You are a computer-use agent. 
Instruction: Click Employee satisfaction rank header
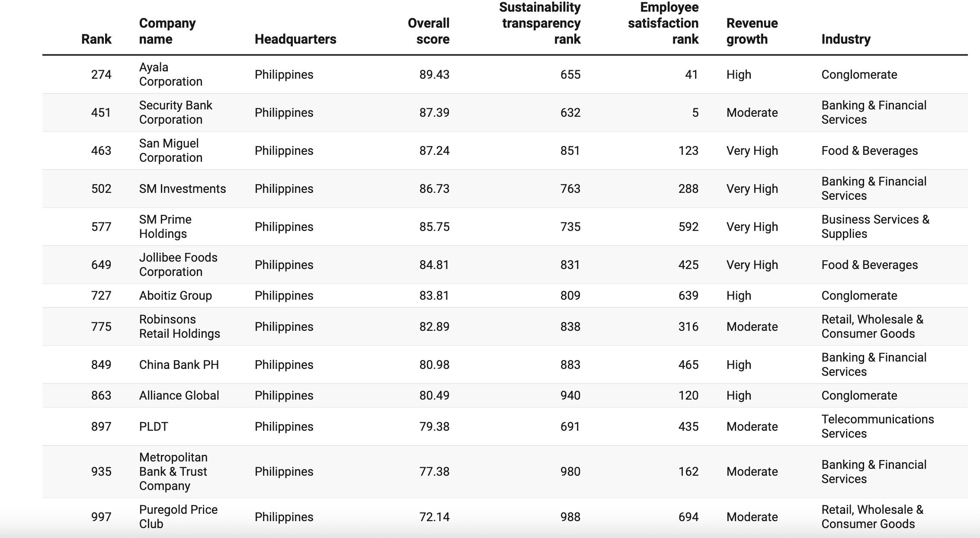coord(663,23)
